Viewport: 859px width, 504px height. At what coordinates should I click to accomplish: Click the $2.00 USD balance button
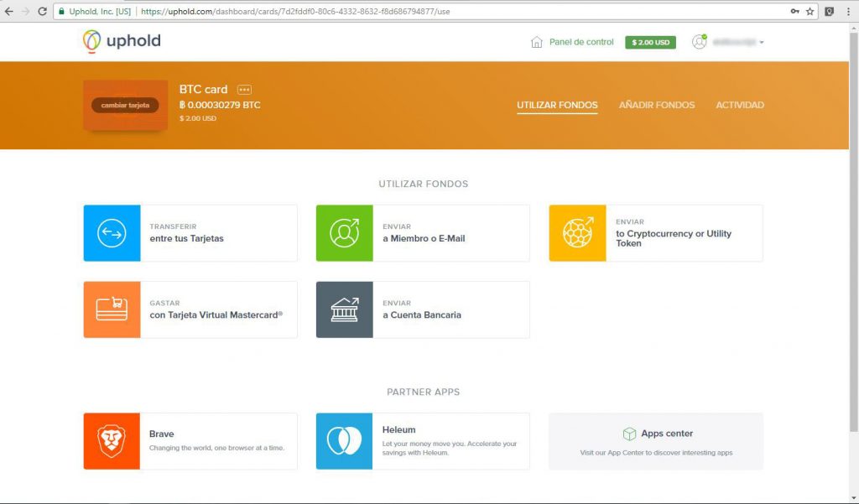tap(650, 42)
